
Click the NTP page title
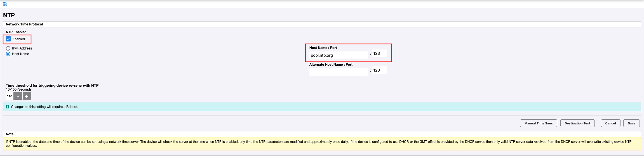point(9,15)
